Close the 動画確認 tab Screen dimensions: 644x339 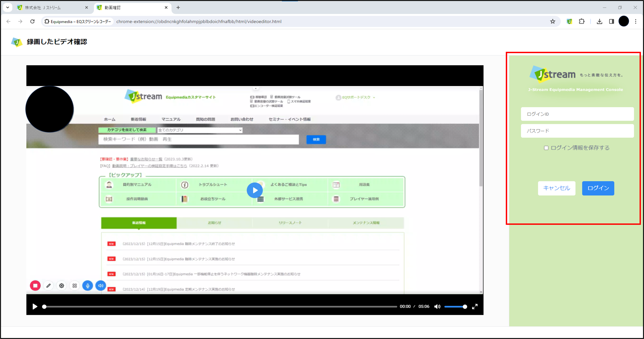click(166, 8)
